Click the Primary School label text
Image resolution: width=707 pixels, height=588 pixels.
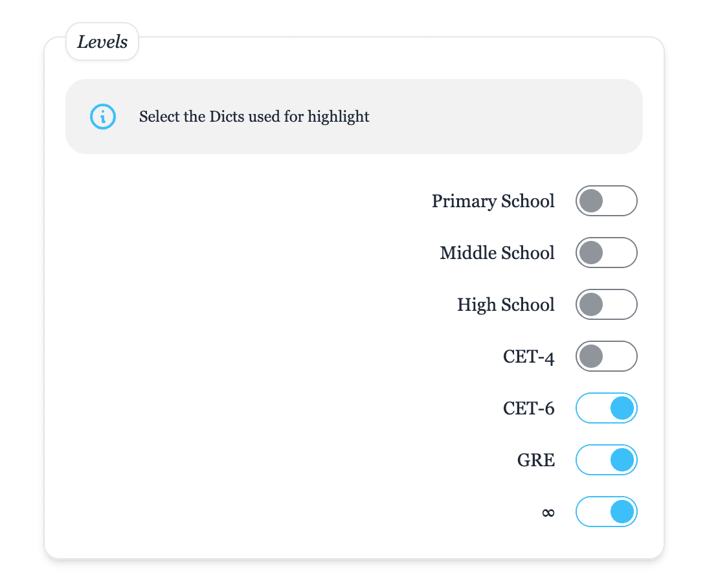click(493, 201)
